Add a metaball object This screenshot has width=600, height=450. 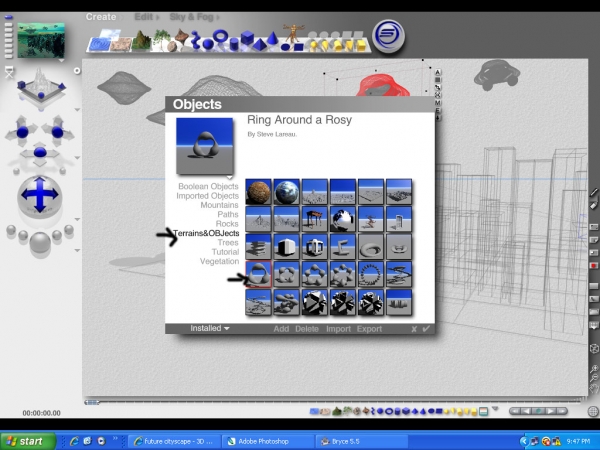tap(196, 41)
